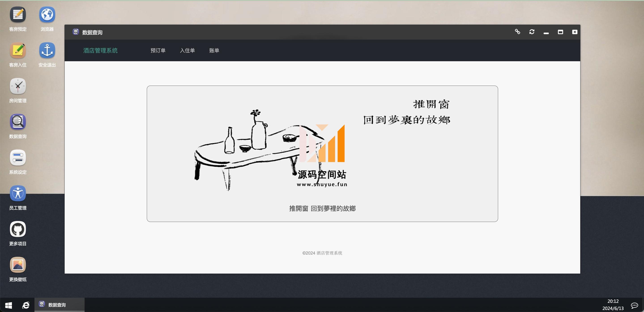Open the notification speech bubble icon

(x=635, y=305)
